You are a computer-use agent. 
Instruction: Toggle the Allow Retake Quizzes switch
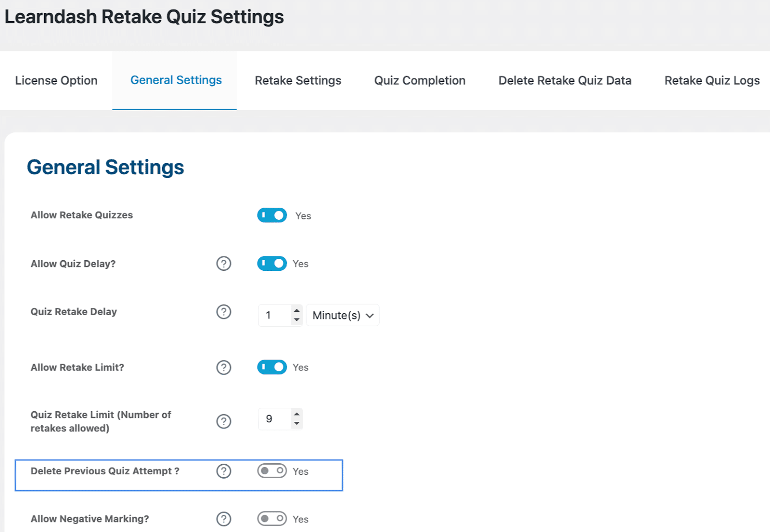tap(272, 215)
